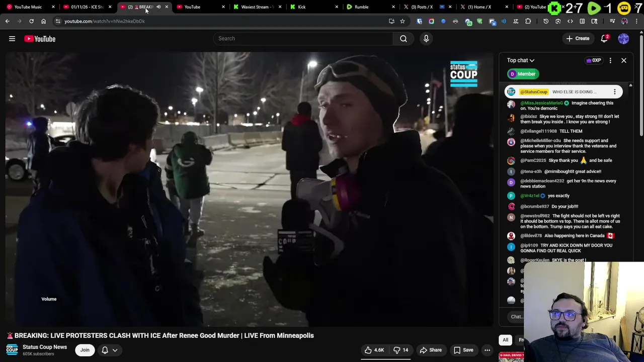Start voice search with the microphone icon
The height and width of the screenshot is (362, 644).
(426, 38)
